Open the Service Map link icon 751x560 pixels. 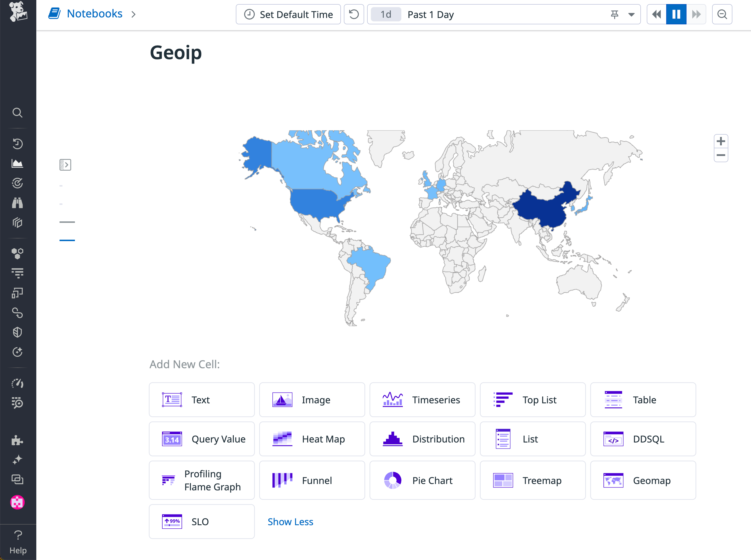click(17, 313)
